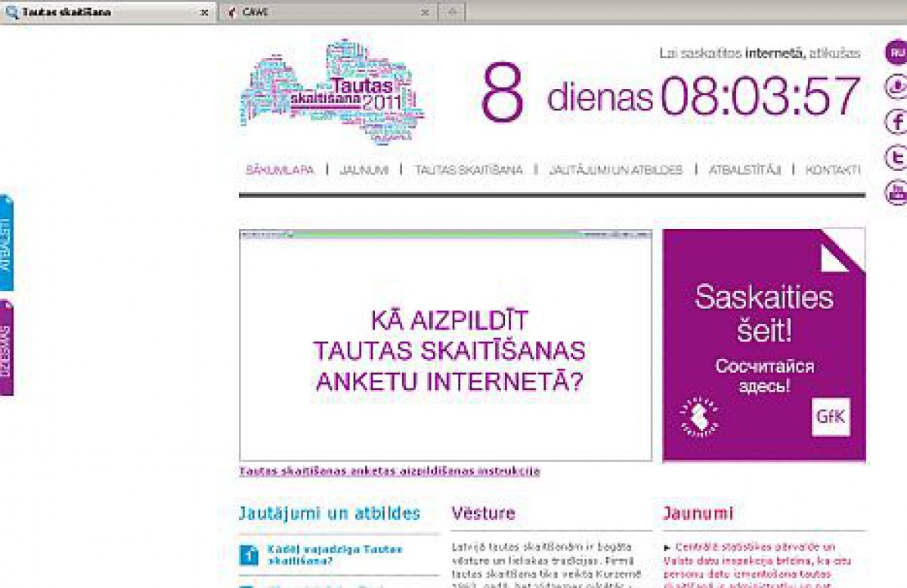The width and height of the screenshot is (907, 588).
Task: Open the JAUNUMI menu item
Action: (x=364, y=170)
